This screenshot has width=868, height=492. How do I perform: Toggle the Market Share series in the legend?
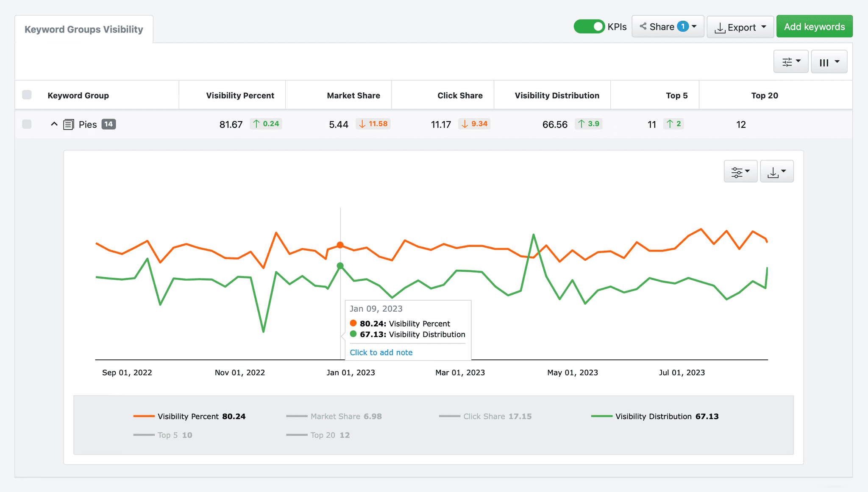coord(334,416)
